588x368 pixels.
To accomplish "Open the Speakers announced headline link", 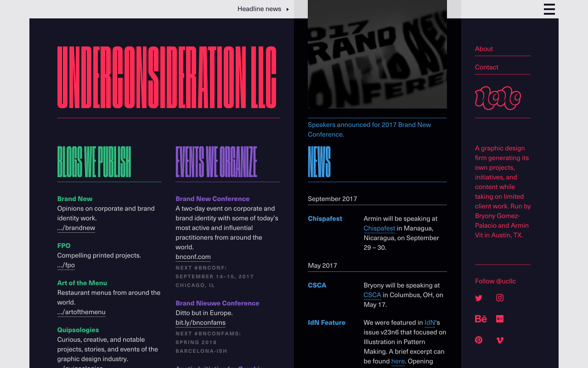I will (369, 129).
